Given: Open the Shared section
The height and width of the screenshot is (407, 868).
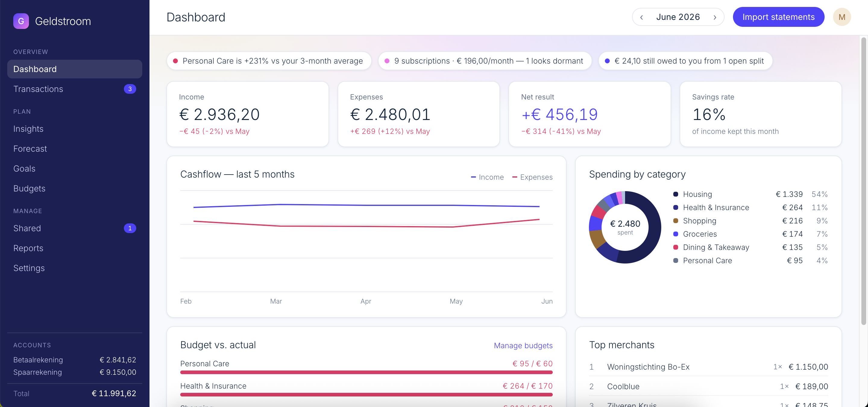Looking at the screenshot, I should [x=74, y=228].
